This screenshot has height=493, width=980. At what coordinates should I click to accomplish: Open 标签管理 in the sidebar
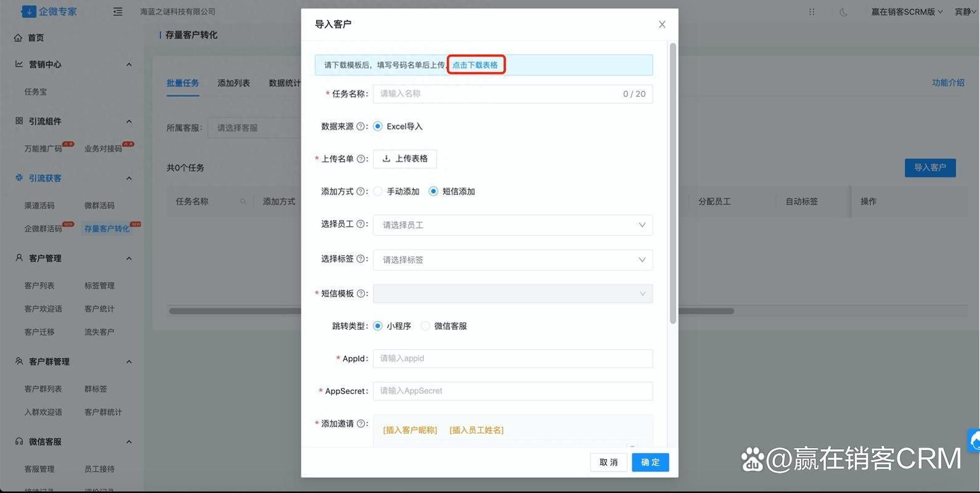coord(99,285)
